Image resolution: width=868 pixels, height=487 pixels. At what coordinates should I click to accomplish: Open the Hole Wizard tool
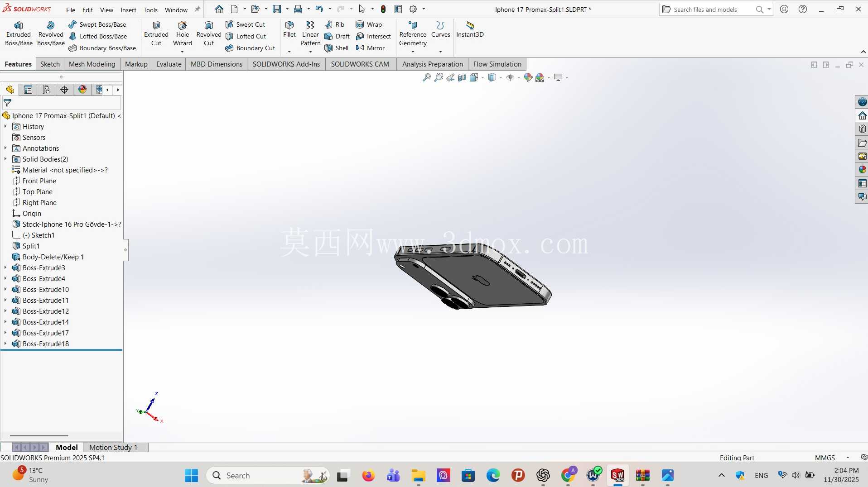(183, 34)
